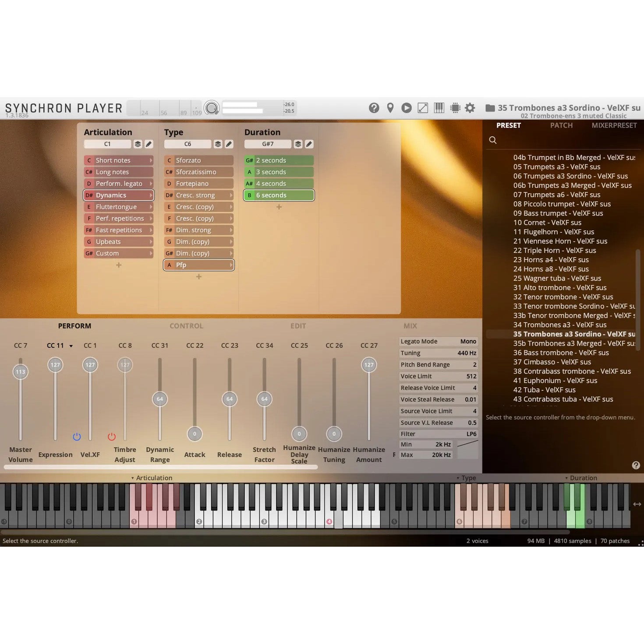Viewport: 644px width, 644px height.
Task: Toggle the blue power button beside Vel.XF
Action: tap(77, 436)
